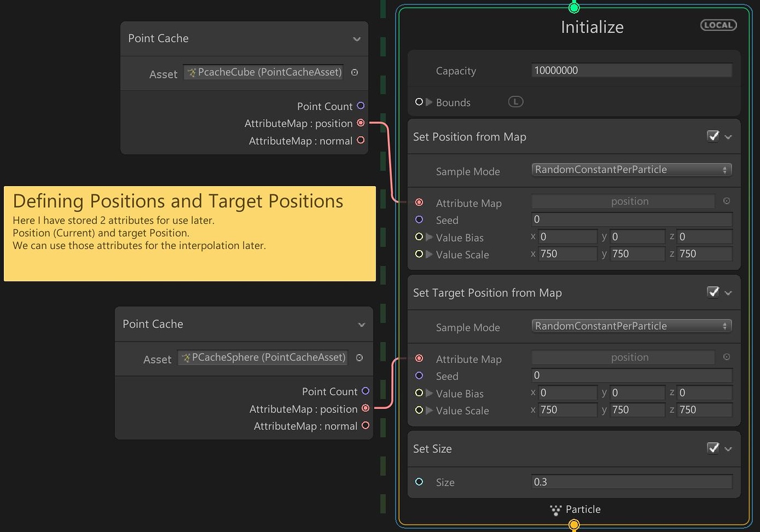Viewport: 760px width, 532px height.
Task: Collapse Set Position from Map block
Action: 729,137
